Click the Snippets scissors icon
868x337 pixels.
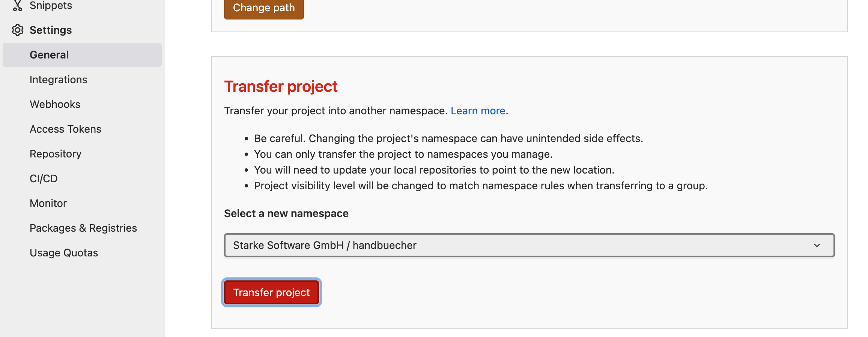(17, 6)
